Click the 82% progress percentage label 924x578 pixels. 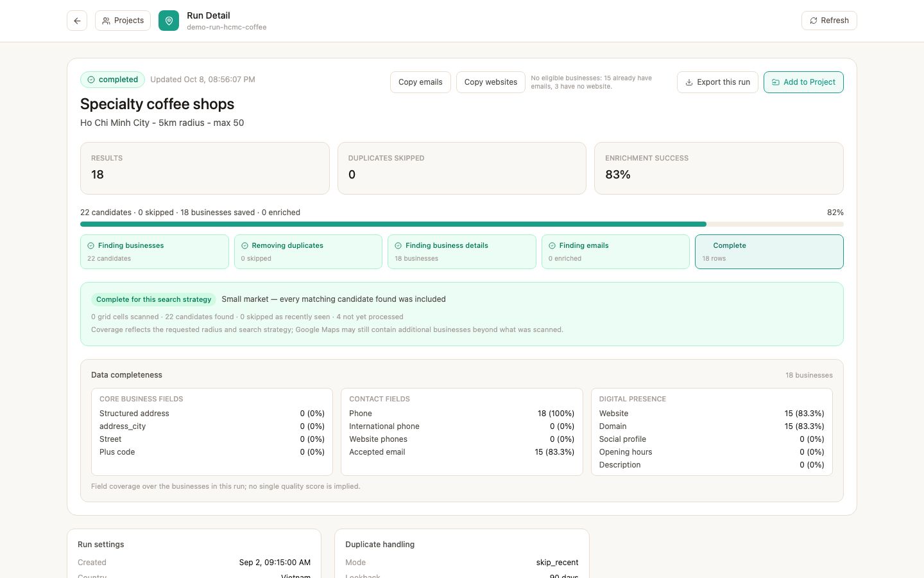835,213
